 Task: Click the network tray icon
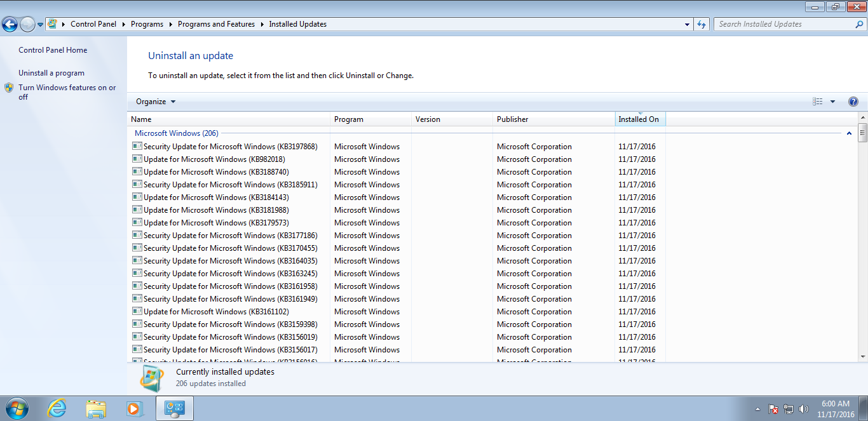pos(789,409)
